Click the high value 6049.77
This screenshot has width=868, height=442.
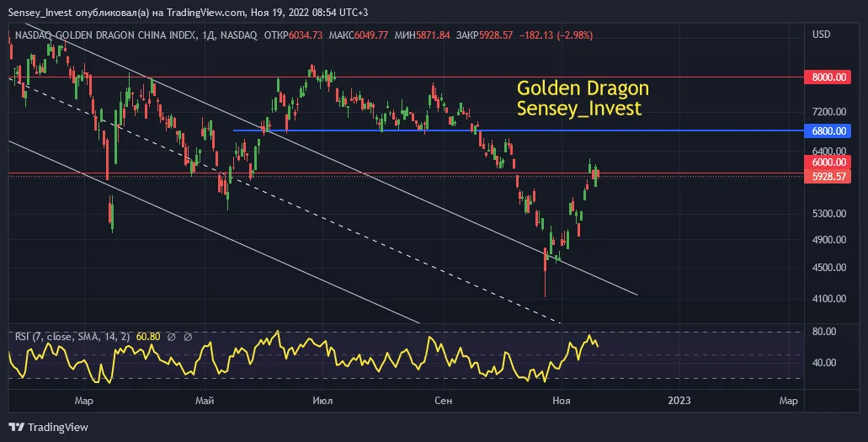click(x=371, y=35)
